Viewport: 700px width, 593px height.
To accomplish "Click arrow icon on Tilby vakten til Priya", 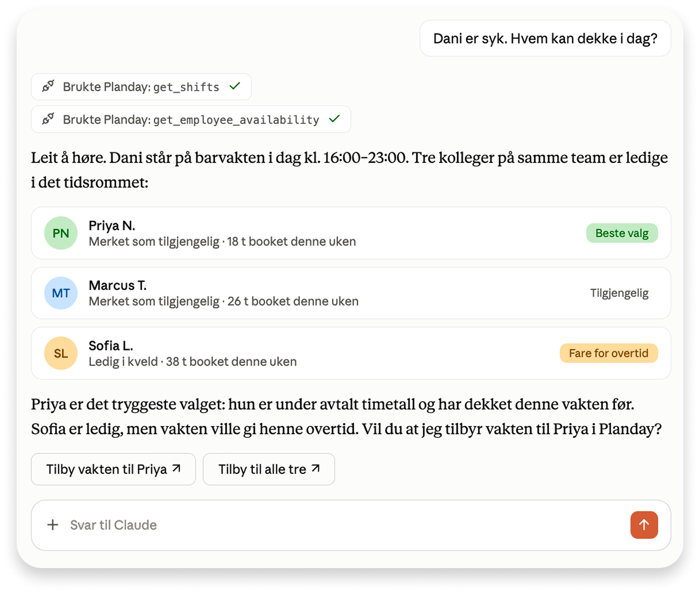I will point(177,468).
